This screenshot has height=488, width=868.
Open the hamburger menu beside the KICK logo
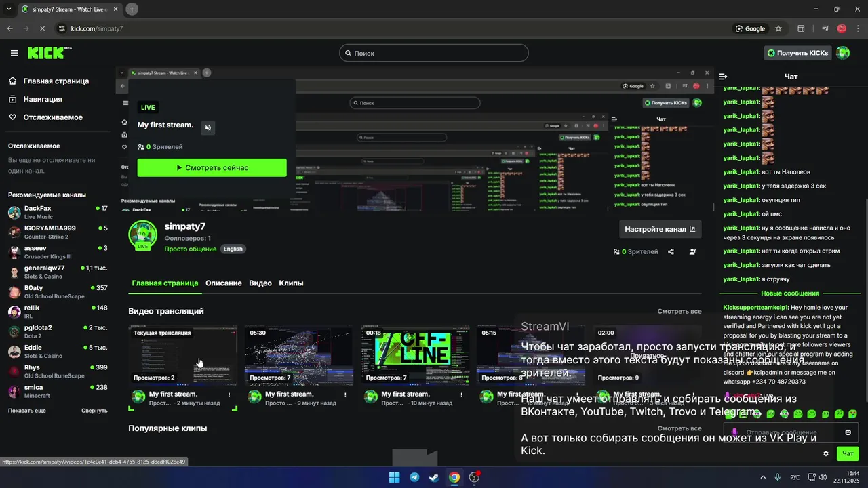(14, 53)
